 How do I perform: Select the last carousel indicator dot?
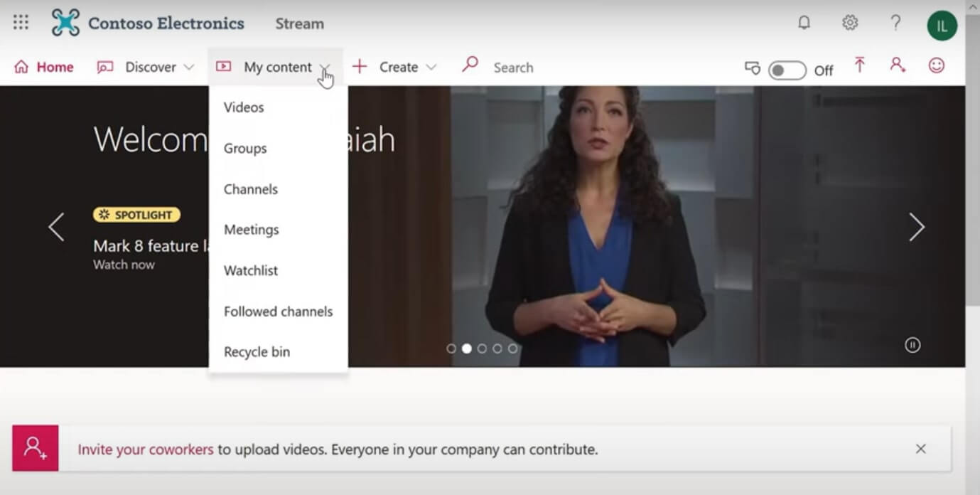(x=512, y=348)
